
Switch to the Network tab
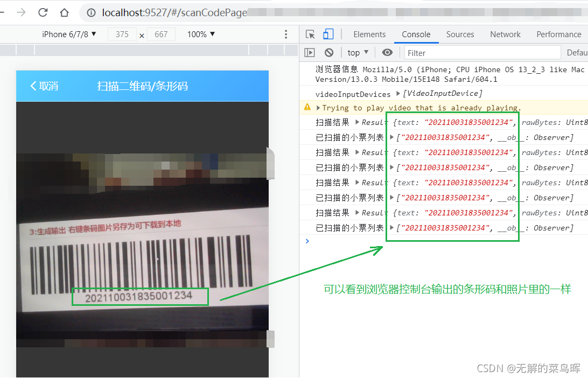click(505, 34)
